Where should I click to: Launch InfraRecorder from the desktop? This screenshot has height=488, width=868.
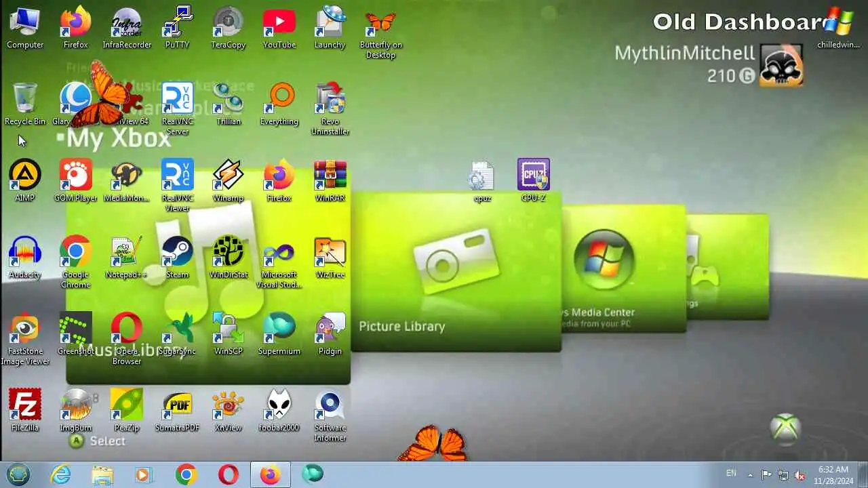click(x=127, y=28)
